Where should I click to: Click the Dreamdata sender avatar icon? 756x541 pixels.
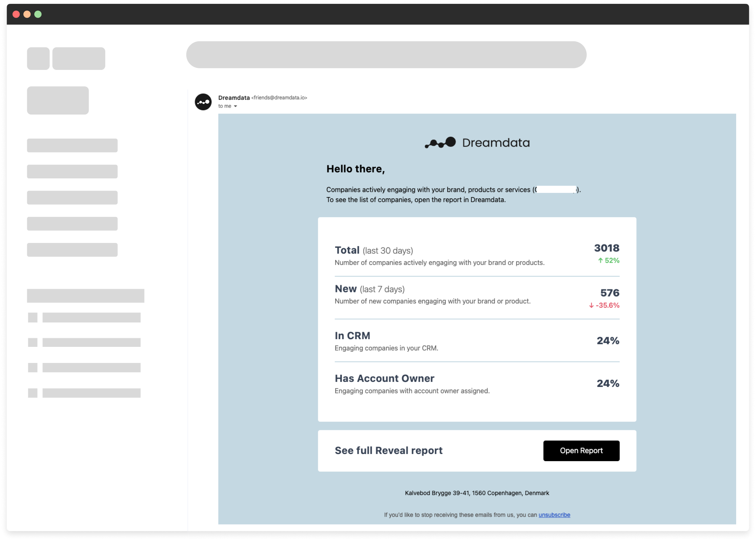[x=203, y=102]
